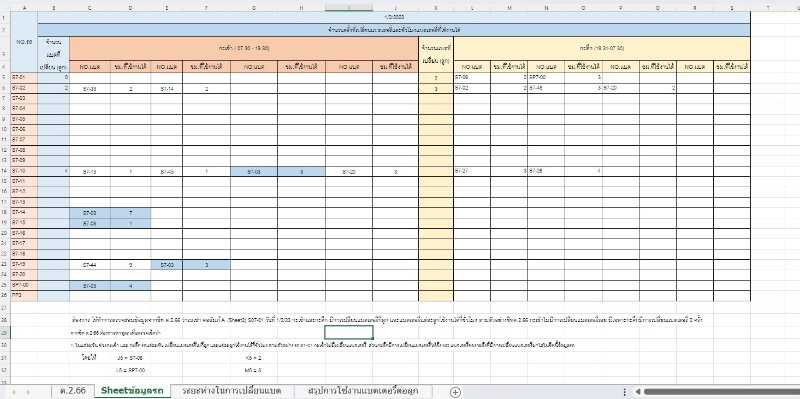Click the horizontal scrollbar thumb
The image size is (800, 399).
pos(721,392)
